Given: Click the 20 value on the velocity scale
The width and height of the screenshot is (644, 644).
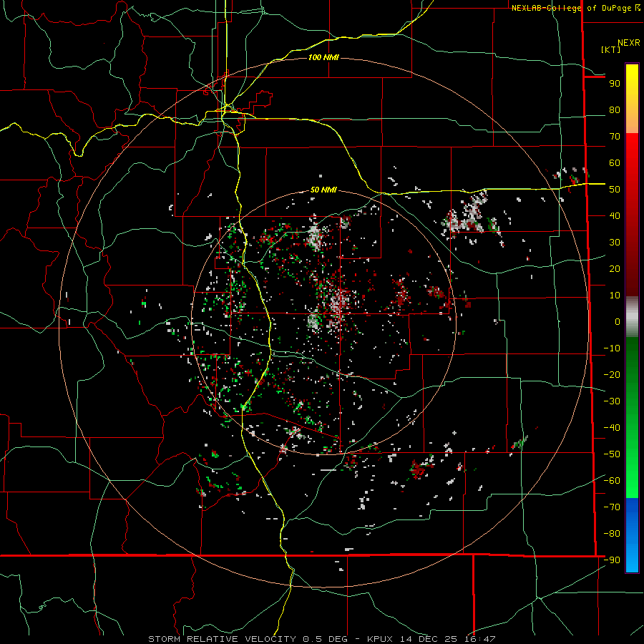Looking at the screenshot, I should tap(615, 269).
